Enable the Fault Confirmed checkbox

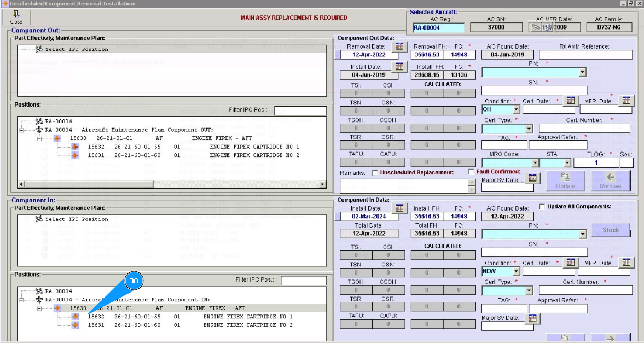tap(472, 172)
